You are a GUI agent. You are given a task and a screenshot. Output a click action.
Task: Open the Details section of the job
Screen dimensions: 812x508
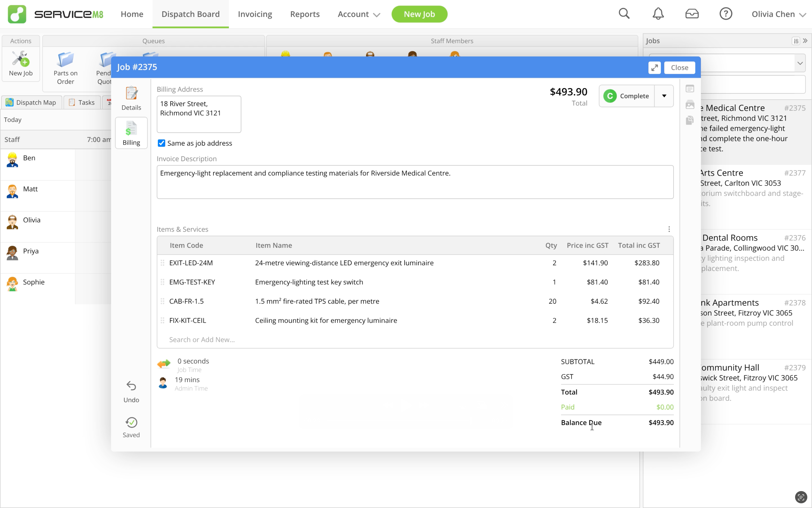click(131, 98)
